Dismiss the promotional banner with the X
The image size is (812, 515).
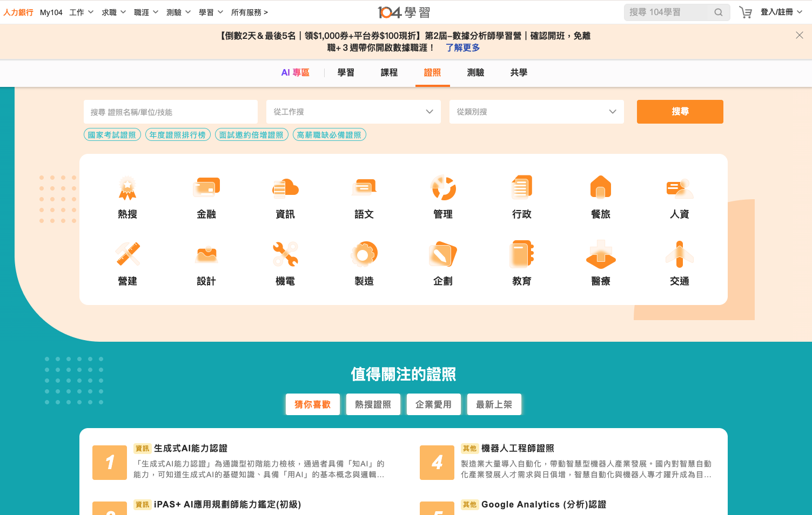(x=800, y=35)
